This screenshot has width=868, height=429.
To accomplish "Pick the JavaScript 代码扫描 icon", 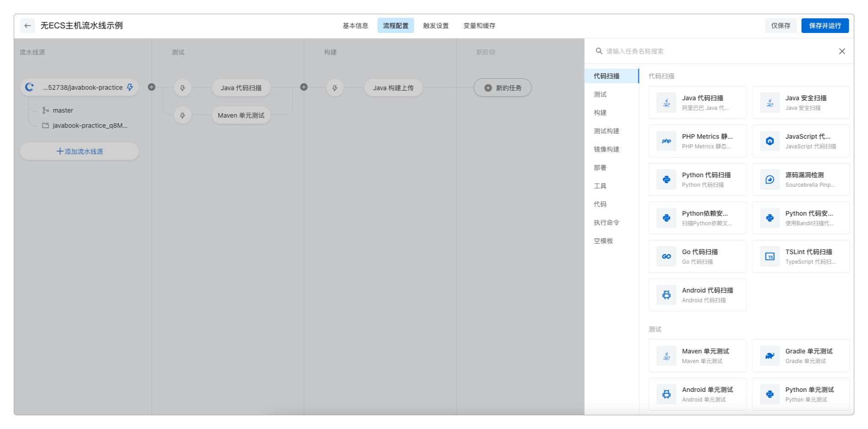I will [770, 141].
